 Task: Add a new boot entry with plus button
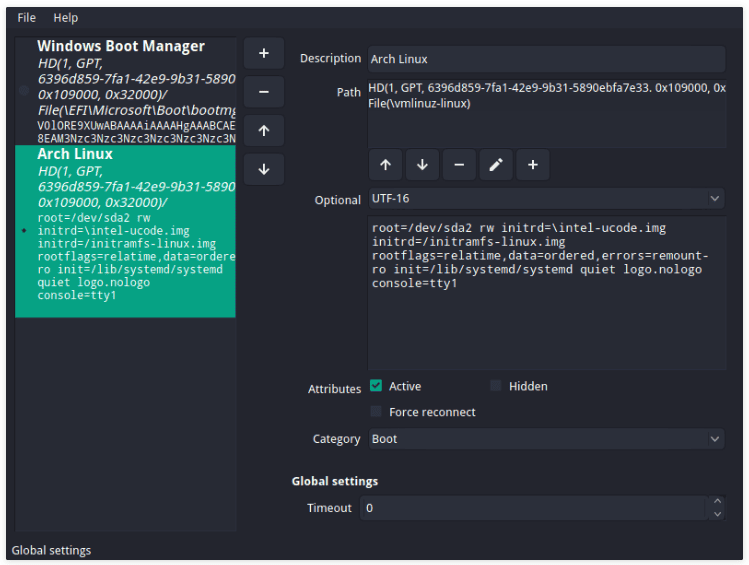coord(264,53)
